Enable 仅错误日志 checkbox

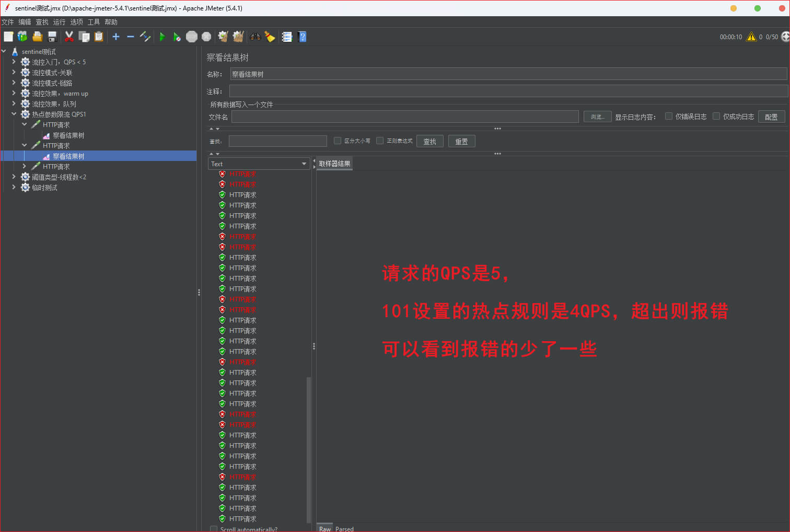(668, 116)
